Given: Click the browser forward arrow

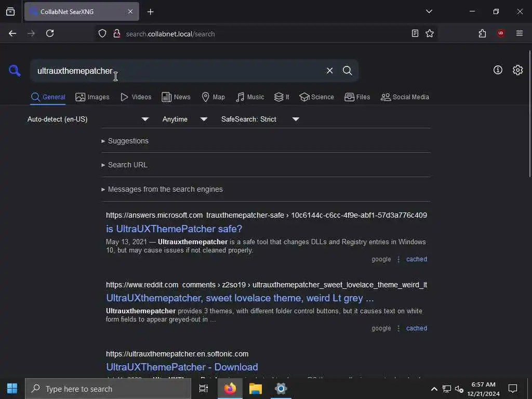Looking at the screenshot, I should coord(31,33).
